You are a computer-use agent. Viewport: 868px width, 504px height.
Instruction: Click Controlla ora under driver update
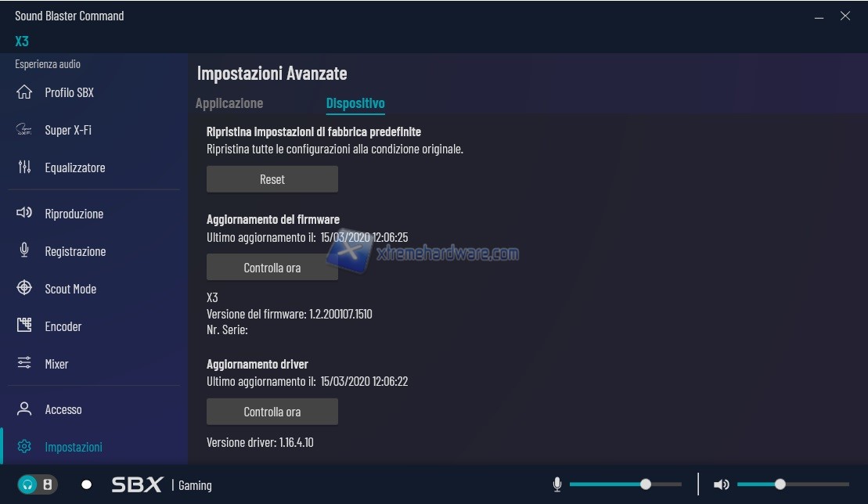[x=272, y=412]
